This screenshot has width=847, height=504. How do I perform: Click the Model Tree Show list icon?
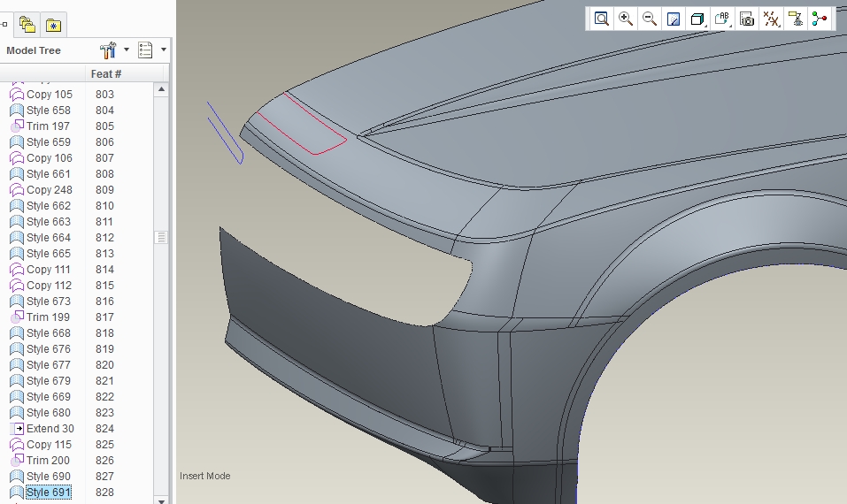[x=145, y=50]
